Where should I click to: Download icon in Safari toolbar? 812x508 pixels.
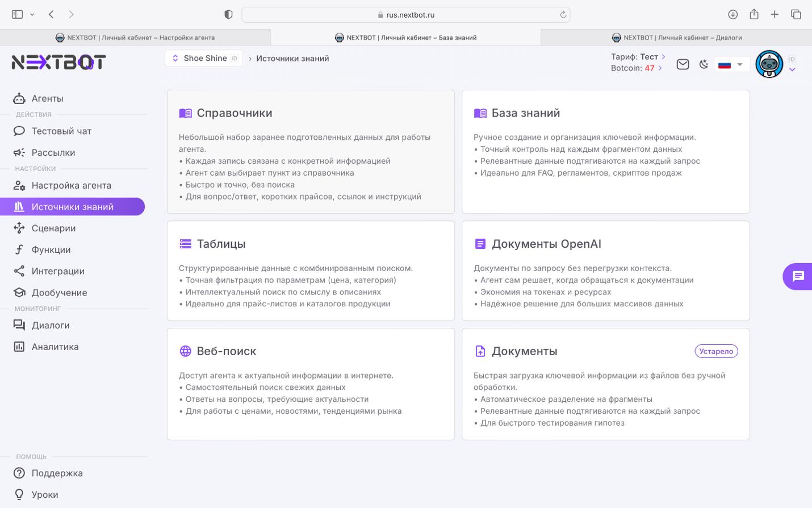[733, 15]
